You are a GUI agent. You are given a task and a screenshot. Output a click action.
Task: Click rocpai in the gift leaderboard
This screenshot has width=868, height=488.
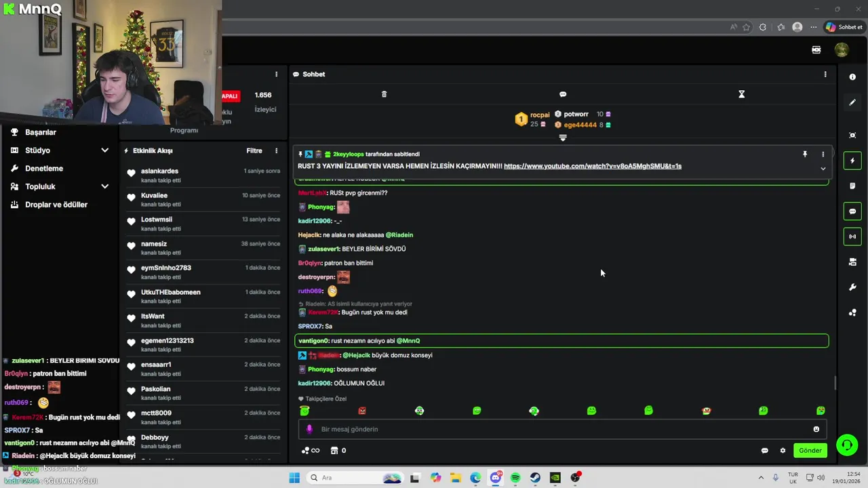point(540,115)
